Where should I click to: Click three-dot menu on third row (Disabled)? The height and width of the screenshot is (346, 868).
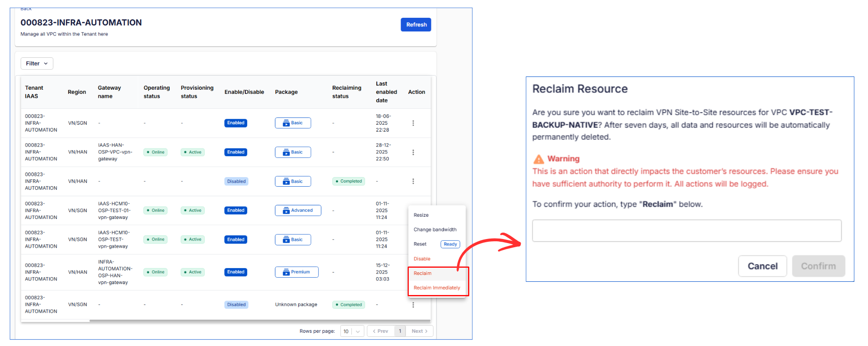[x=413, y=181]
